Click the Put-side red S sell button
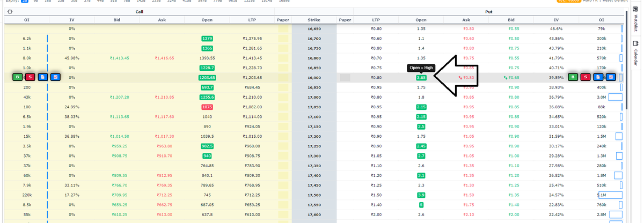This screenshot has height=223, width=644. click(x=586, y=77)
